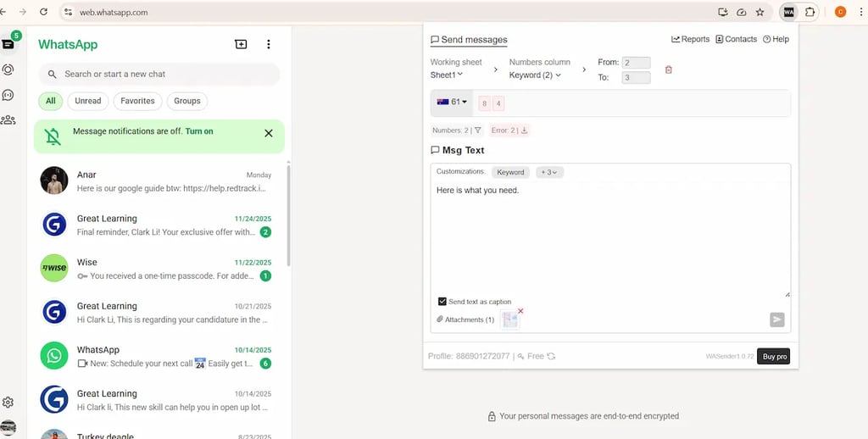The image size is (868, 439).
Task: Click the performance speedometer icon in address bar
Action: click(742, 12)
